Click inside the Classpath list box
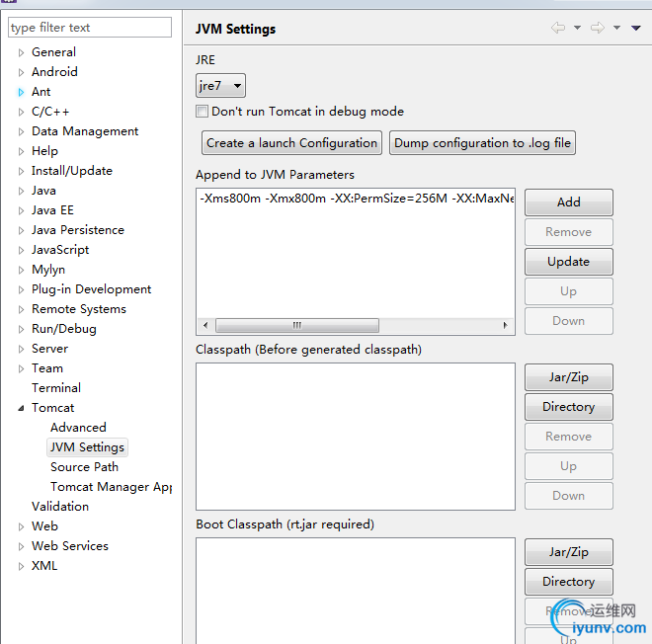The height and width of the screenshot is (644, 652). [x=356, y=437]
